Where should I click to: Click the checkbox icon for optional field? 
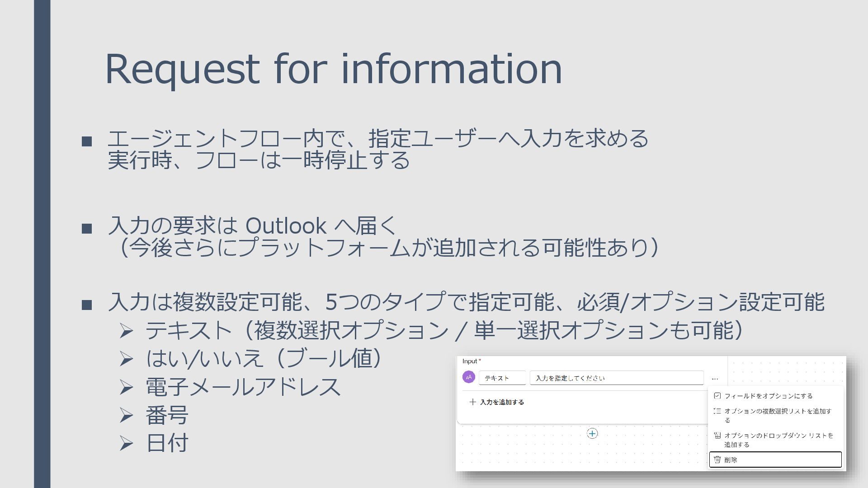(x=717, y=396)
